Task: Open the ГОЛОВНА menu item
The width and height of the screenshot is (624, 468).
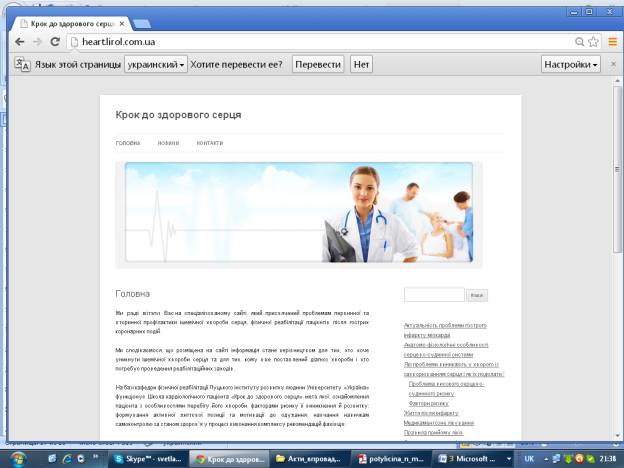Action: 128,143
